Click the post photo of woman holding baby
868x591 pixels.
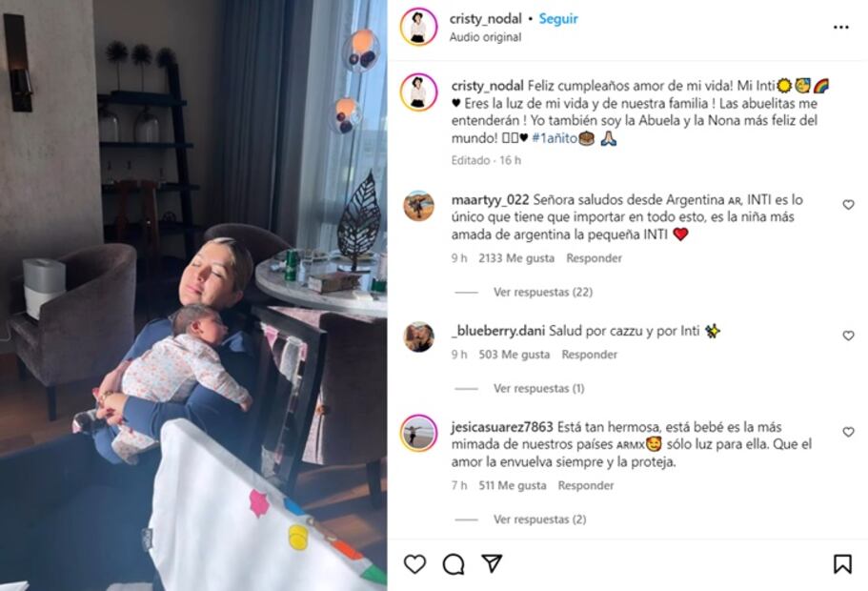pos(193,295)
